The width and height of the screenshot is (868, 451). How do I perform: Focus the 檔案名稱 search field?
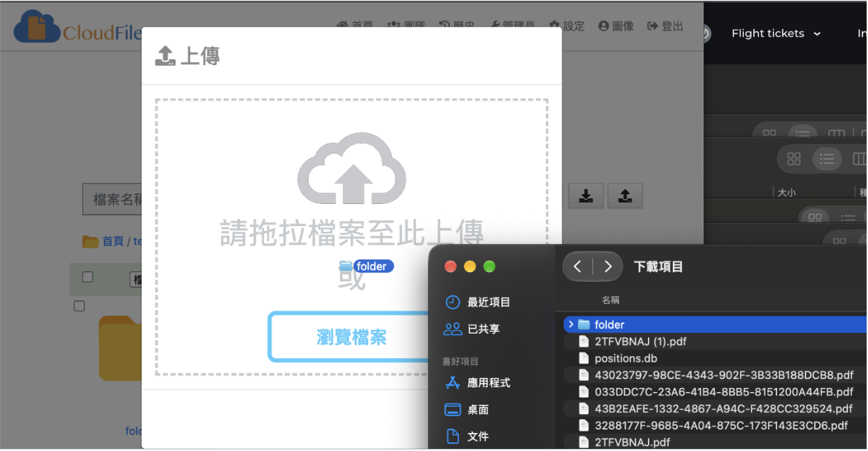[112, 200]
